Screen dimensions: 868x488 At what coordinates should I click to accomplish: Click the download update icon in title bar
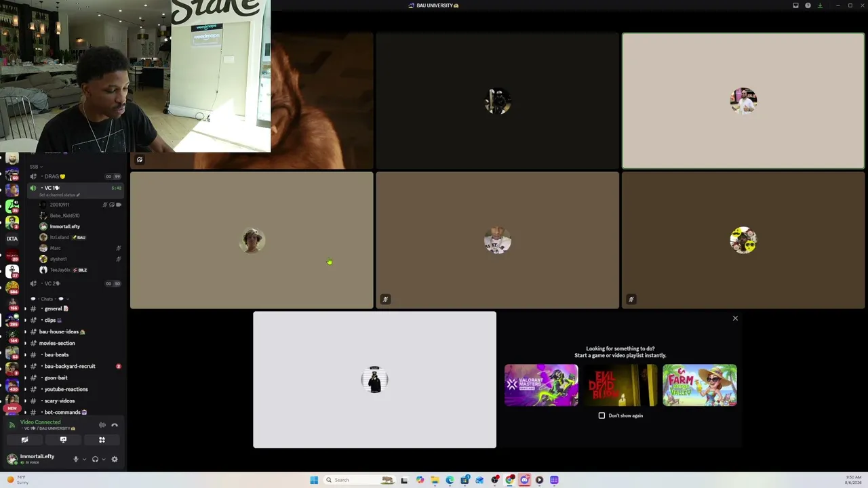coord(820,5)
